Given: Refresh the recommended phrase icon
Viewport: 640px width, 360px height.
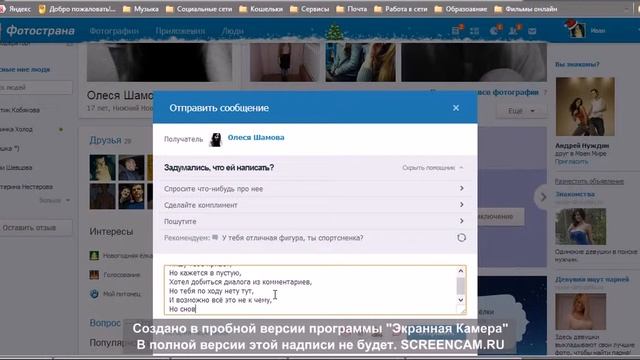Looking at the screenshot, I should click(x=461, y=238).
